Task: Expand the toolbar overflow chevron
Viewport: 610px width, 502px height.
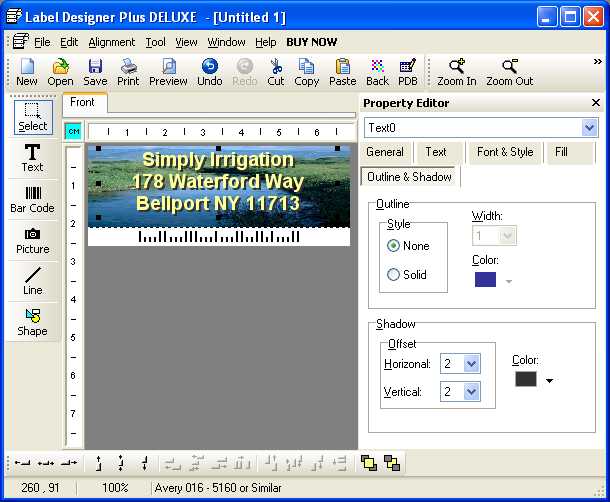Action: coord(598,61)
